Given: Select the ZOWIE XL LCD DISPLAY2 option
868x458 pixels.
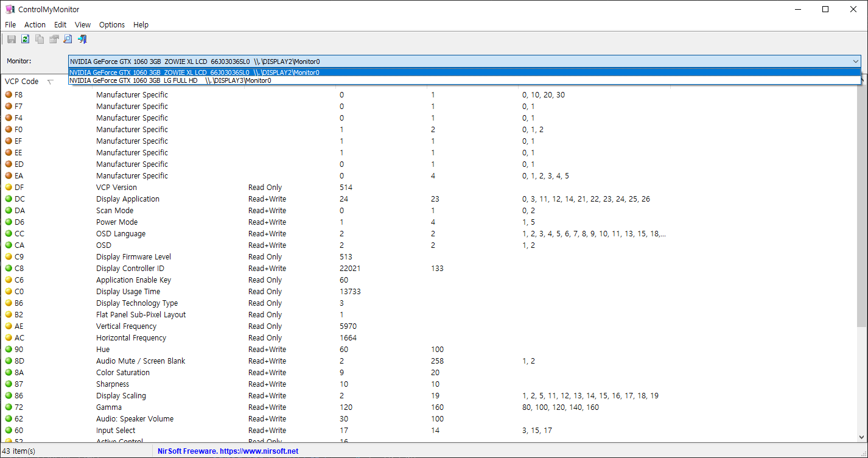Looking at the screenshot, I should click(x=465, y=72).
